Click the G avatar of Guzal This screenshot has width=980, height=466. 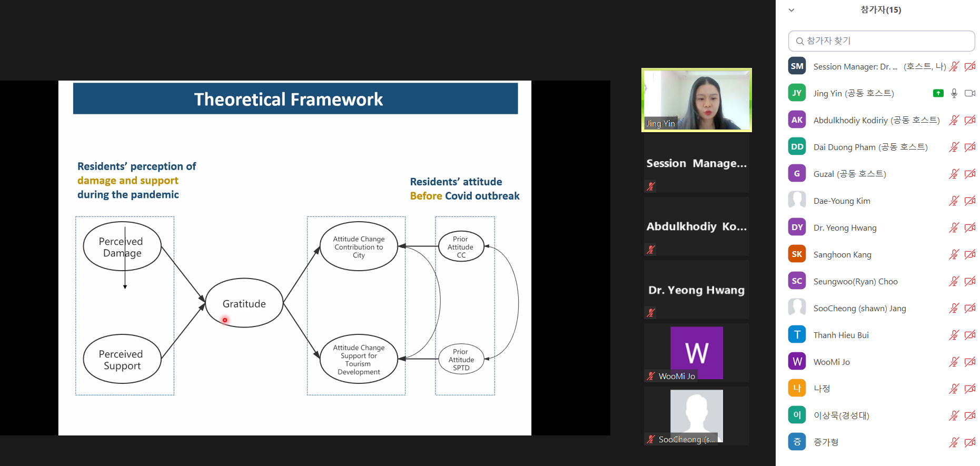797,174
